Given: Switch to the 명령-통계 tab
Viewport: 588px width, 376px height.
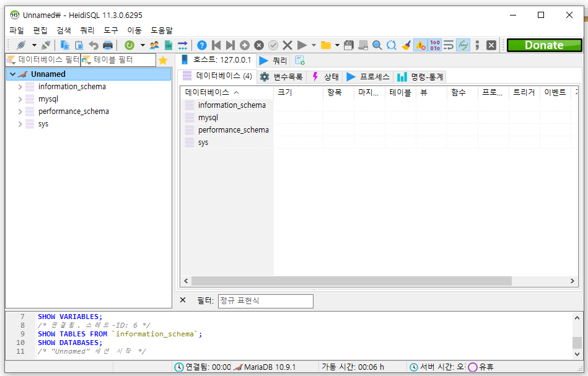Looking at the screenshot, I should coord(421,77).
